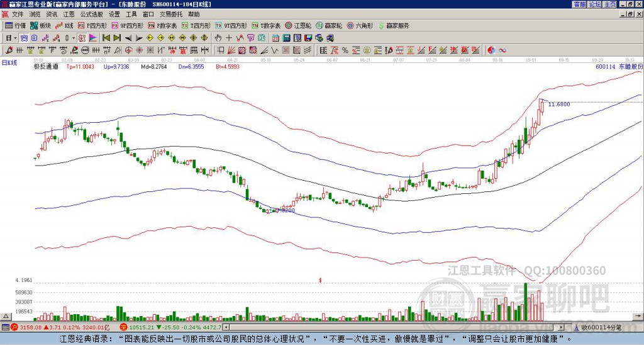Click the colorful flag icon
Viewport: 644px width, 345px height.
pyautogui.click(x=93, y=38)
